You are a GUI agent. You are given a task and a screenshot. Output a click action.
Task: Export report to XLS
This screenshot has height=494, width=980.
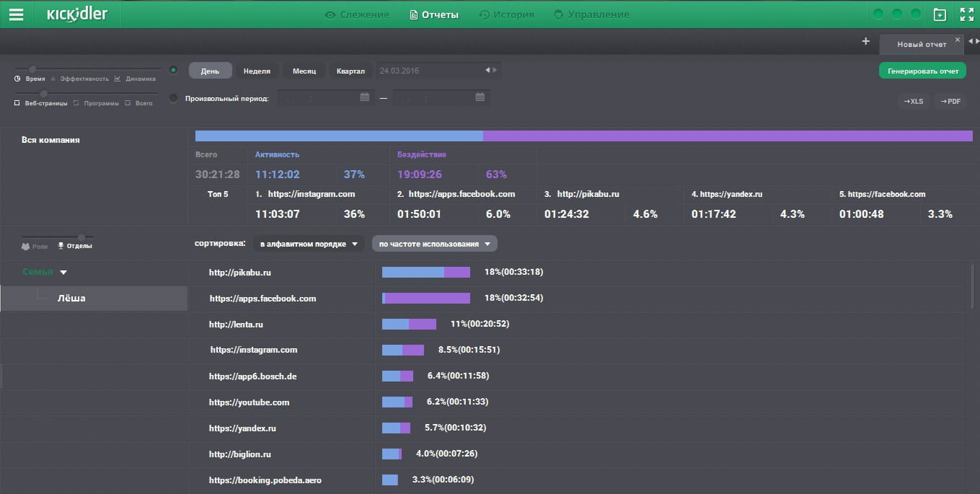click(x=914, y=101)
